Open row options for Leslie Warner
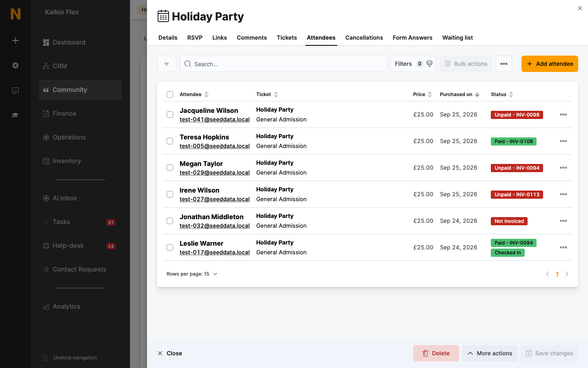The image size is (588, 368). click(563, 247)
